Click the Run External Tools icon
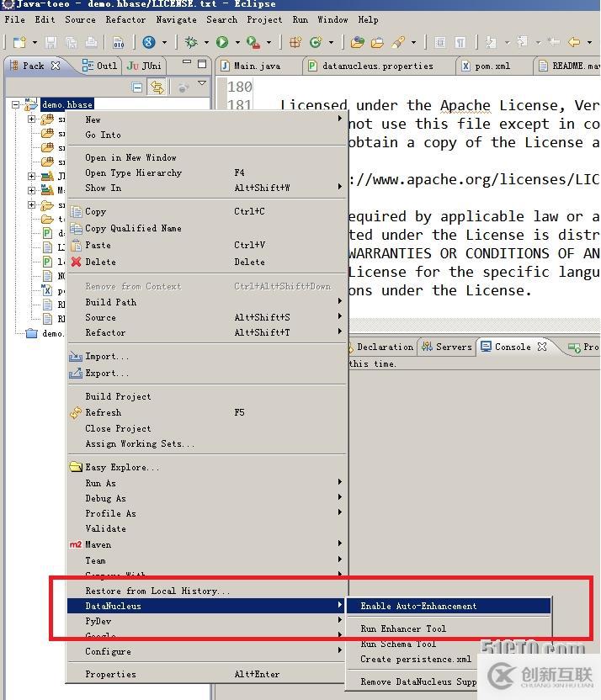The image size is (601, 700). (x=253, y=42)
